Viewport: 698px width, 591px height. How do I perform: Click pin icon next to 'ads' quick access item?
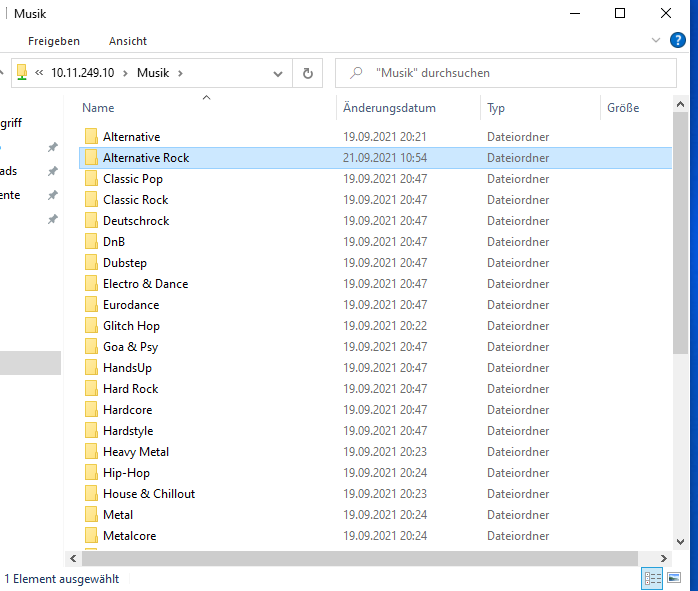pos(53,171)
